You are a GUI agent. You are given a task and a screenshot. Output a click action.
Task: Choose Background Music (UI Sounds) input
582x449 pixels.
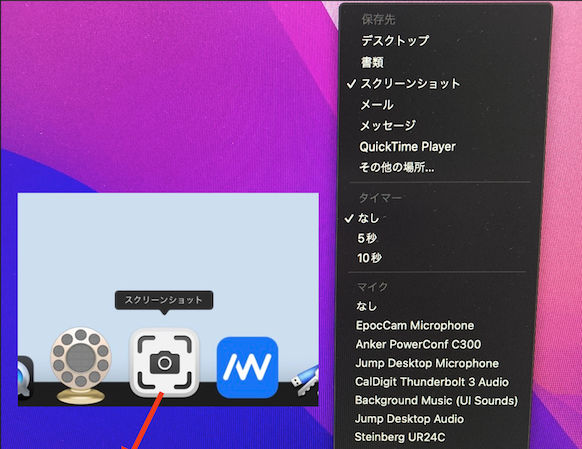pyautogui.click(x=436, y=400)
